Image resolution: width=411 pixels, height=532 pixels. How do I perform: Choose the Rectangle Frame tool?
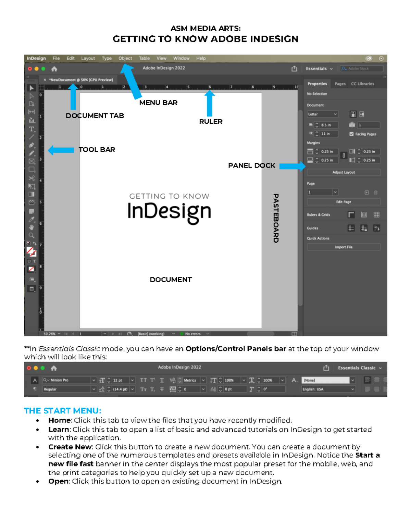(32, 161)
